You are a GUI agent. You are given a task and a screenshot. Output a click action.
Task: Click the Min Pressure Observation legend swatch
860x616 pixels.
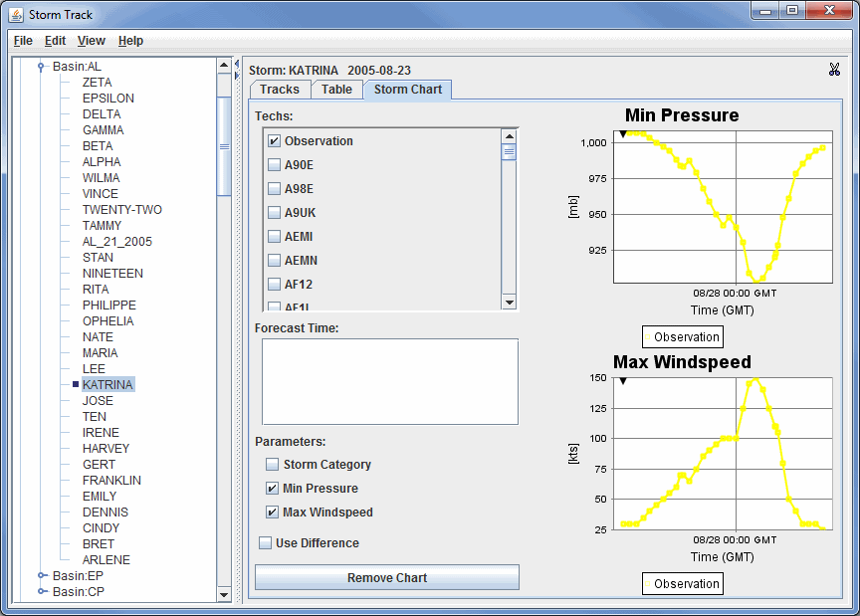click(648, 337)
